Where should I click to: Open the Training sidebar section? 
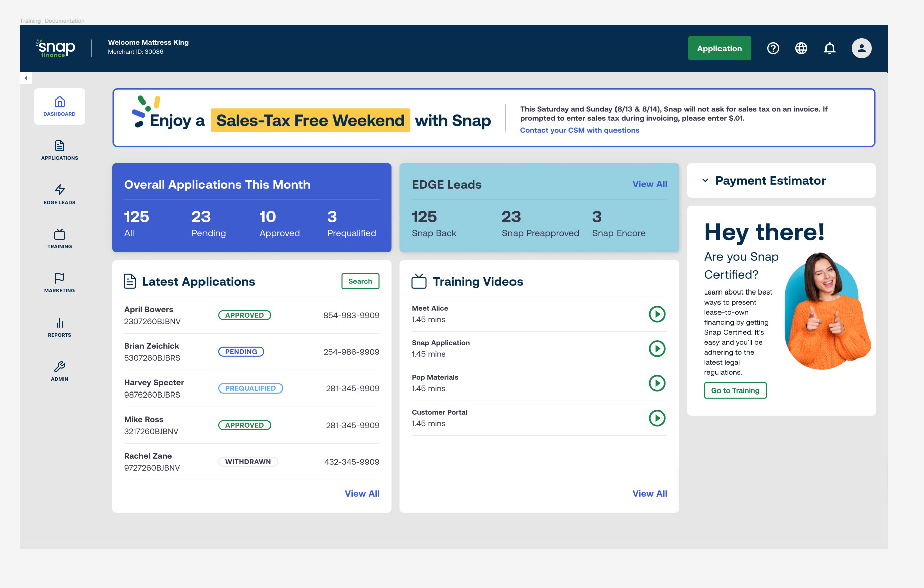coord(59,239)
